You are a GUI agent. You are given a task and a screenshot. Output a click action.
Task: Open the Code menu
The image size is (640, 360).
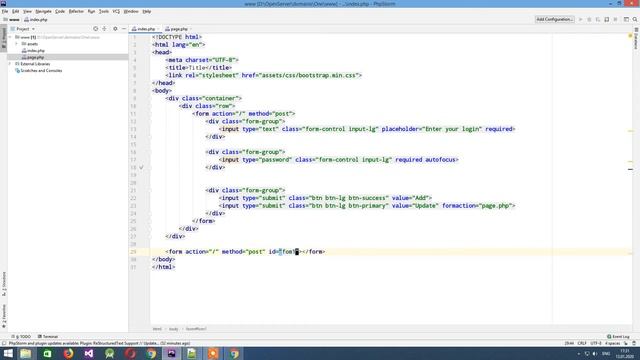point(60,11)
